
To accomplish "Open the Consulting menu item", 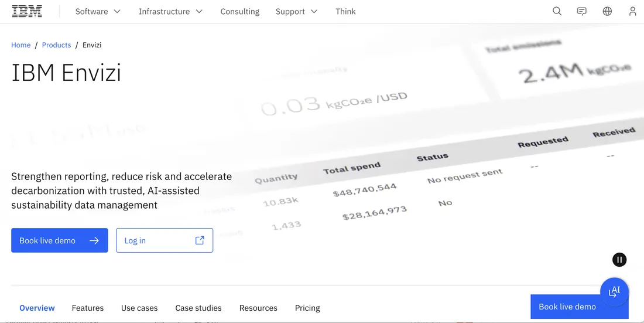I will 240,12.
